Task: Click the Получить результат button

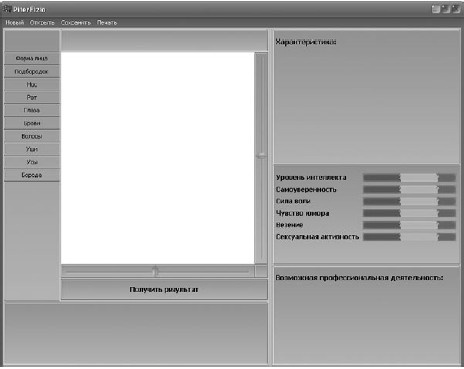Action: tap(164, 289)
